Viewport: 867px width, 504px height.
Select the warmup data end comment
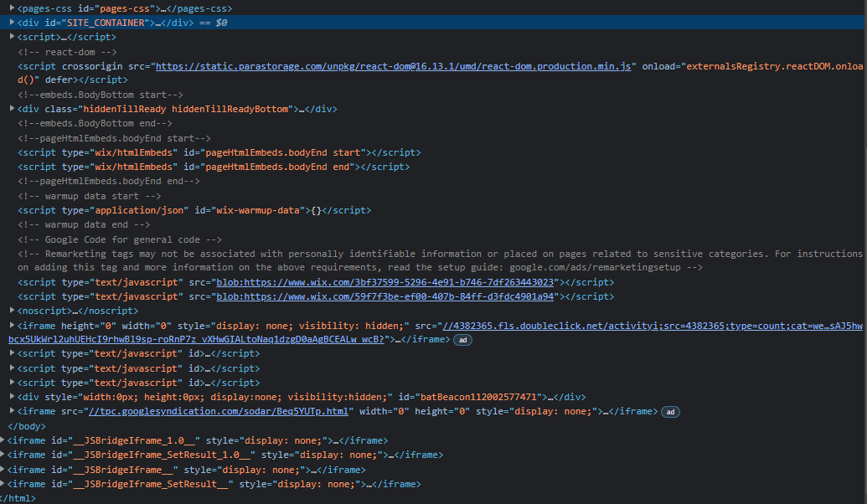point(84,225)
